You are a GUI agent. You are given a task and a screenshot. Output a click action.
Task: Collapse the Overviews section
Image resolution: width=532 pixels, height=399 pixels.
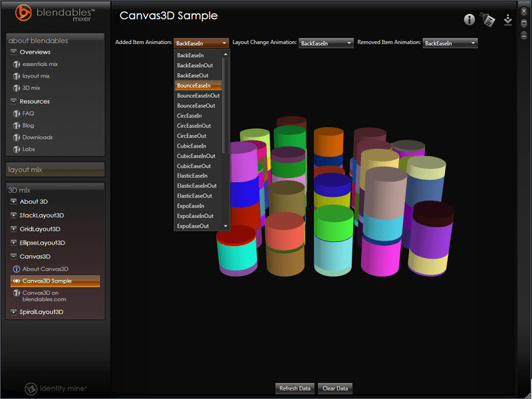pos(14,52)
